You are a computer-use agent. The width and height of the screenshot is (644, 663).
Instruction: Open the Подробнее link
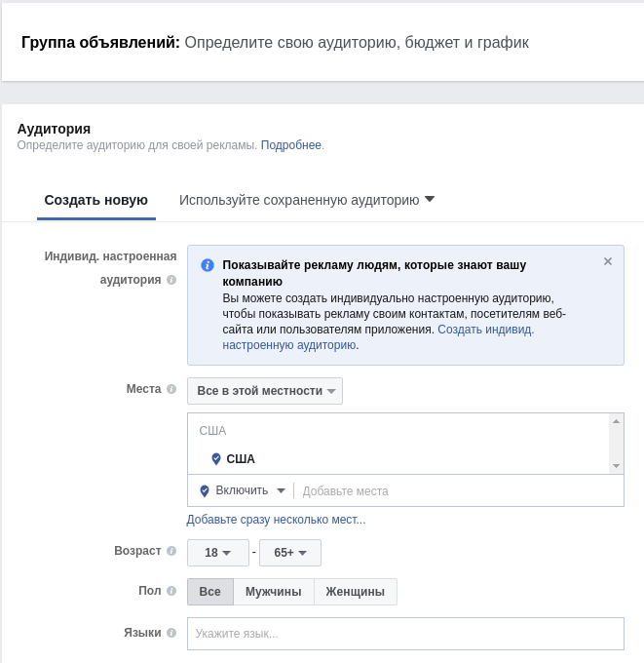pyautogui.click(x=290, y=145)
